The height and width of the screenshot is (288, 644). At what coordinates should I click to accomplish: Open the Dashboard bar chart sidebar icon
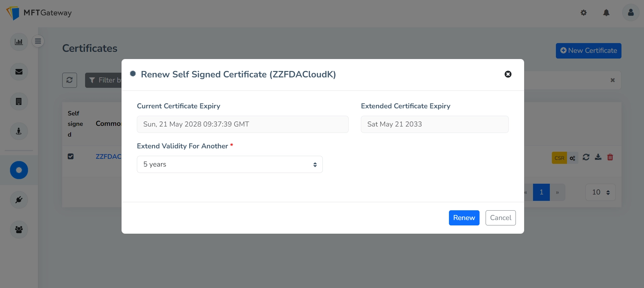18,42
